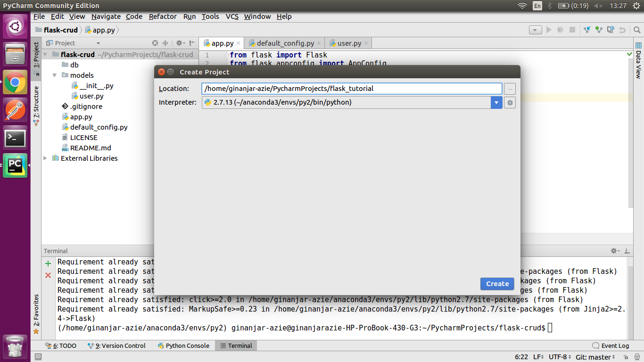Add new terminal session with green plus
644x362 pixels.
(48, 263)
